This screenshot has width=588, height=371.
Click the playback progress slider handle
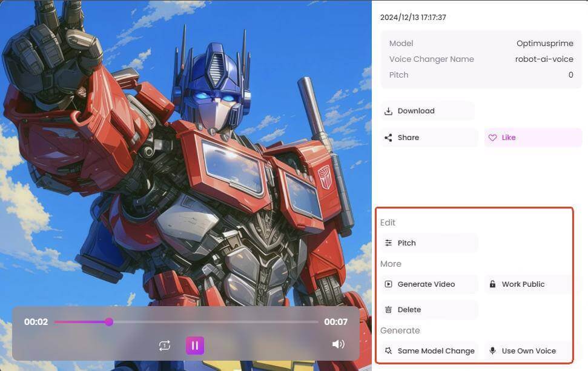coord(109,322)
